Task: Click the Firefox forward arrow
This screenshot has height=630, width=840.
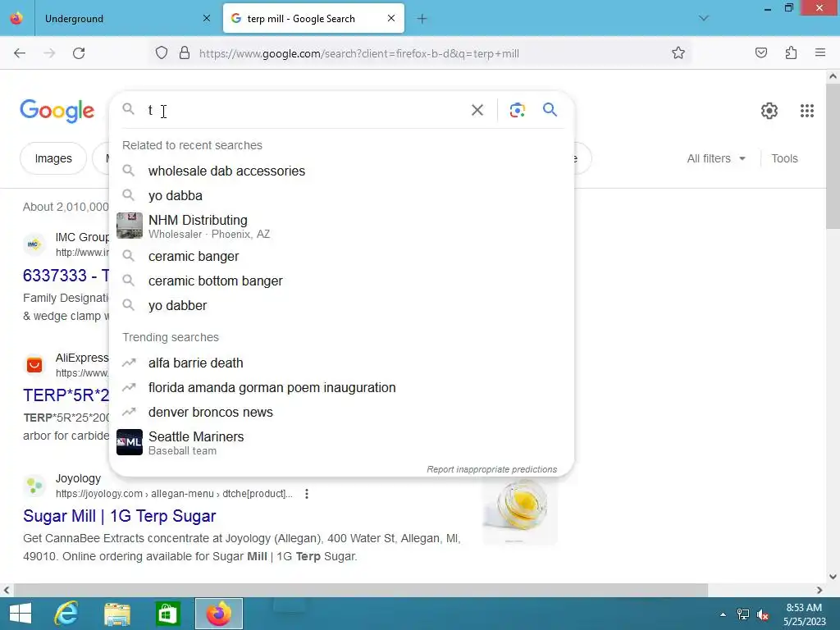Action: pos(49,53)
